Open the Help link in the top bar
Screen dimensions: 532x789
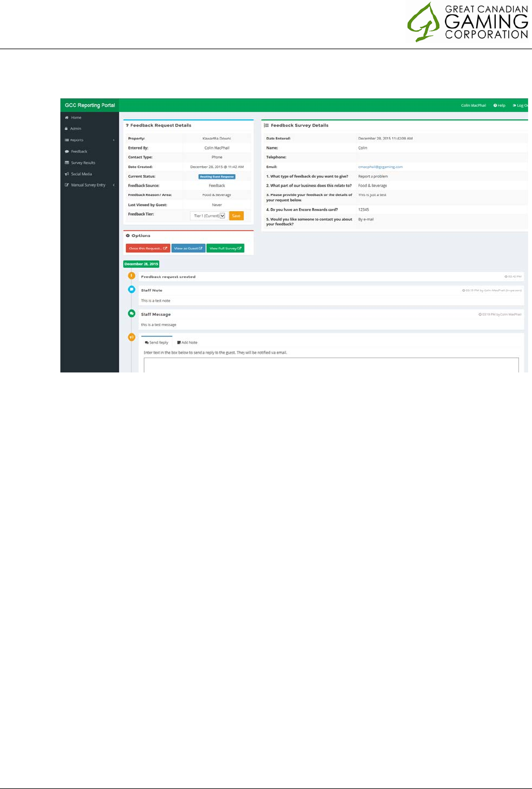point(499,105)
